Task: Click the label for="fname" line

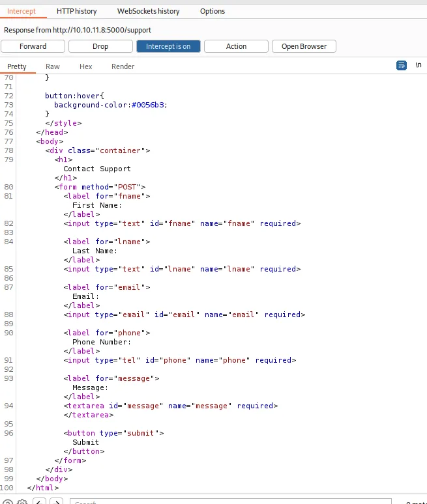Action: click(x=107, y=196)
